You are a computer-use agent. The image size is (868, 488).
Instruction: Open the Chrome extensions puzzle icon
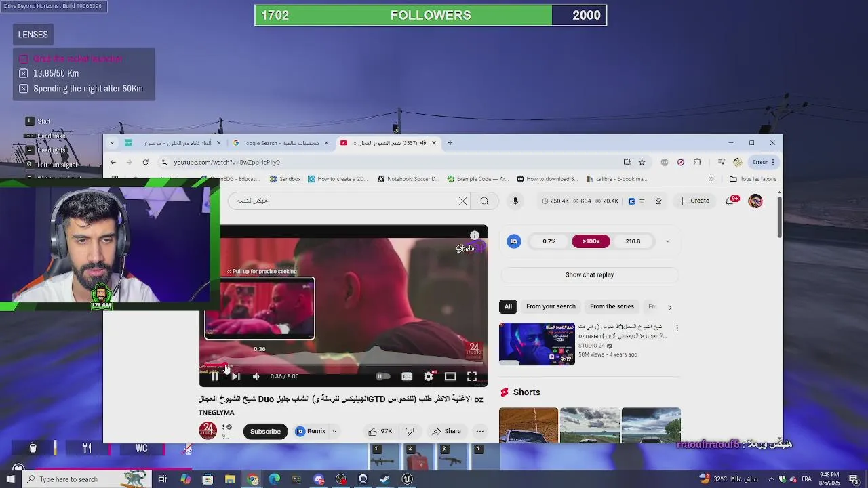[697, 162]
